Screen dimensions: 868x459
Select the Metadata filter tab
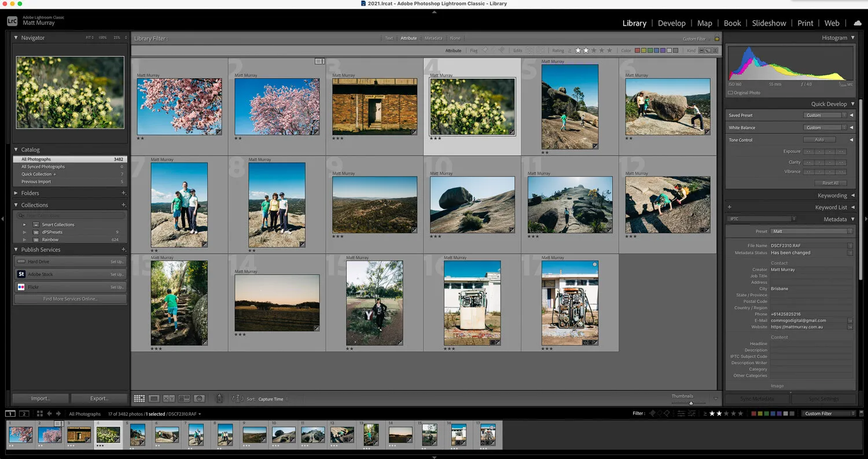pos(433,38)
